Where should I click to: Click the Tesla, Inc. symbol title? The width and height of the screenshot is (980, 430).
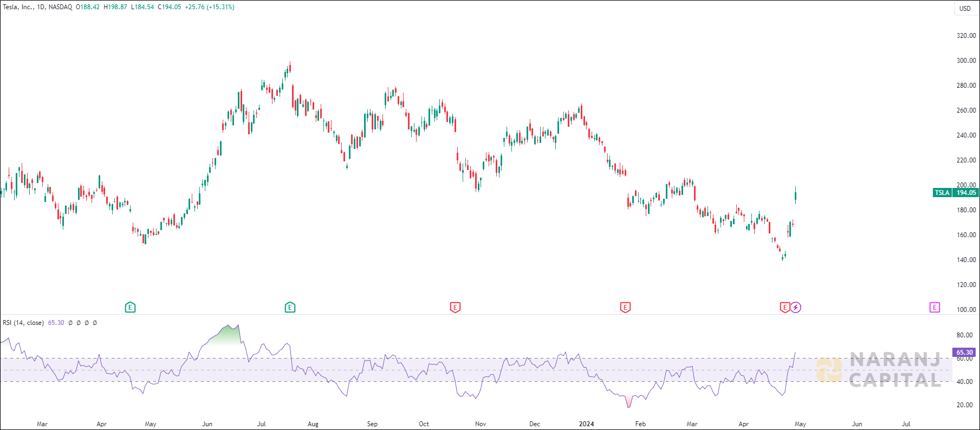click(x=18, y=7)
